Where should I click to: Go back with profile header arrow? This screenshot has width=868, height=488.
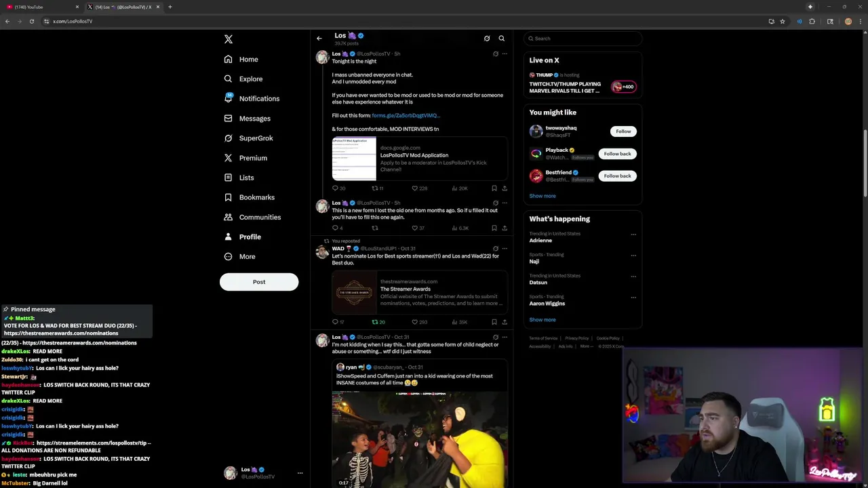[x=319, y=39]
